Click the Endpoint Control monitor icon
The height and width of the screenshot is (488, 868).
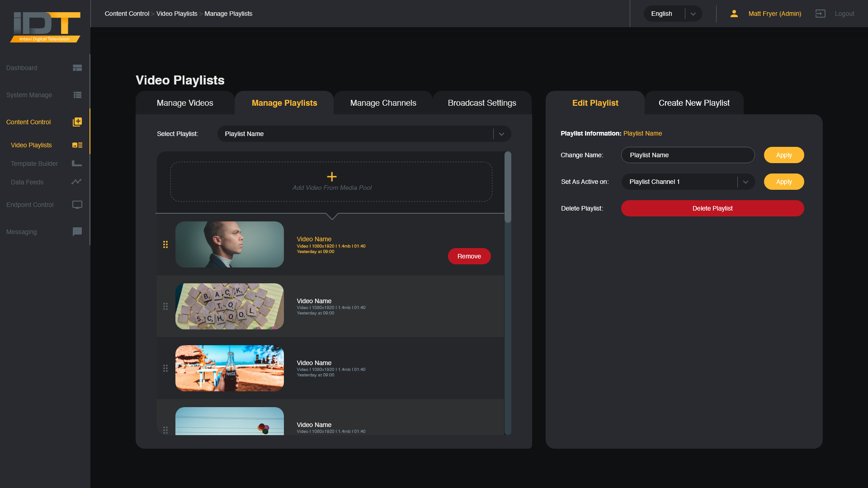[x=77, y=205]
